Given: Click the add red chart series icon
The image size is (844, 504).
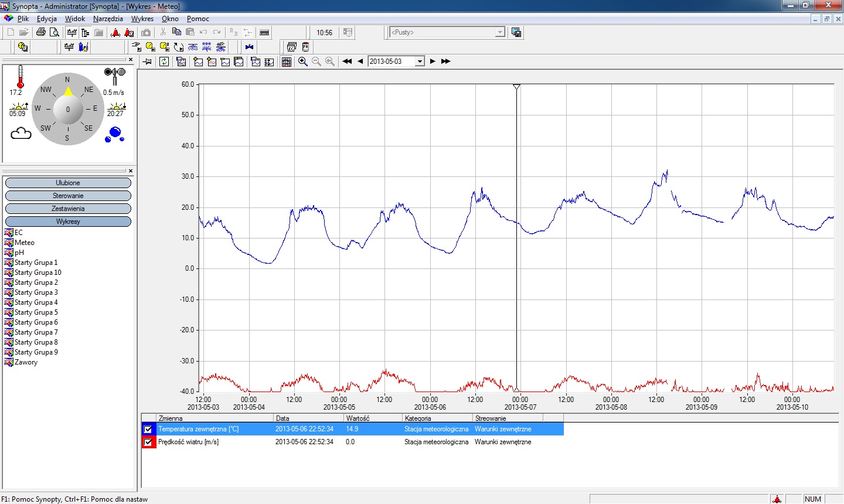Looking at the screenshot, I should (x=212, y=61).
